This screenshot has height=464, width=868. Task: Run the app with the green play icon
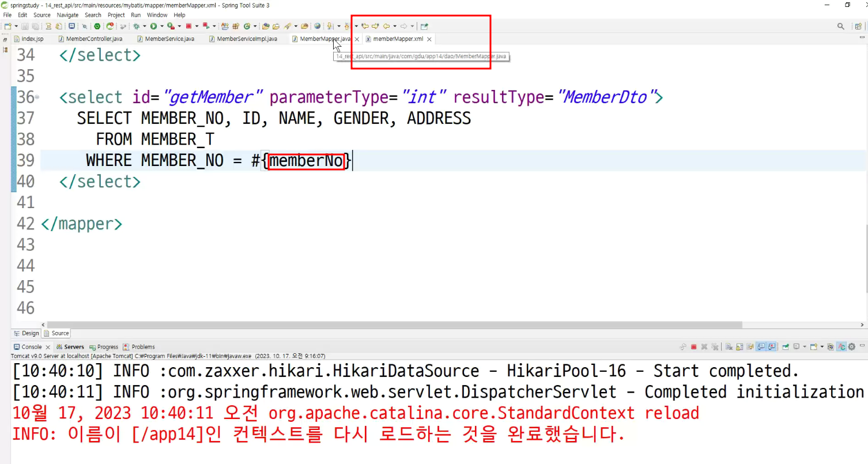coord(154,26)
